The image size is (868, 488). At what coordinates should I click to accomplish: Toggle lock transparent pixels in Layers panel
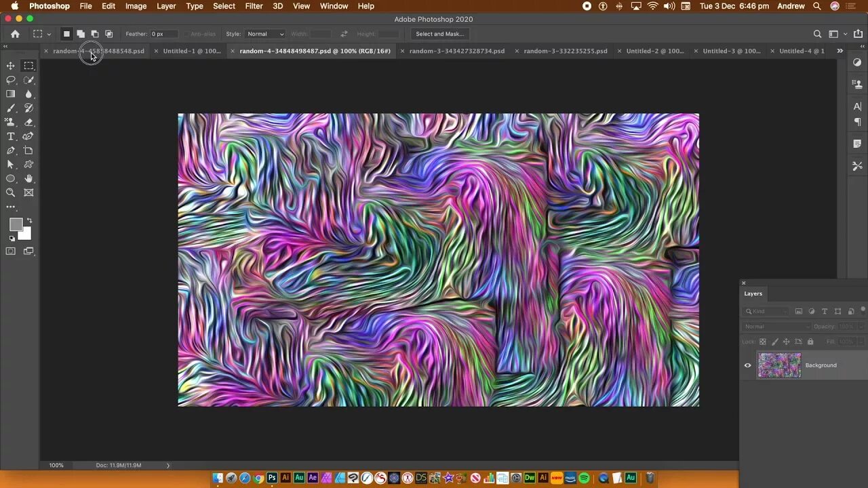[x=763, y=342]
